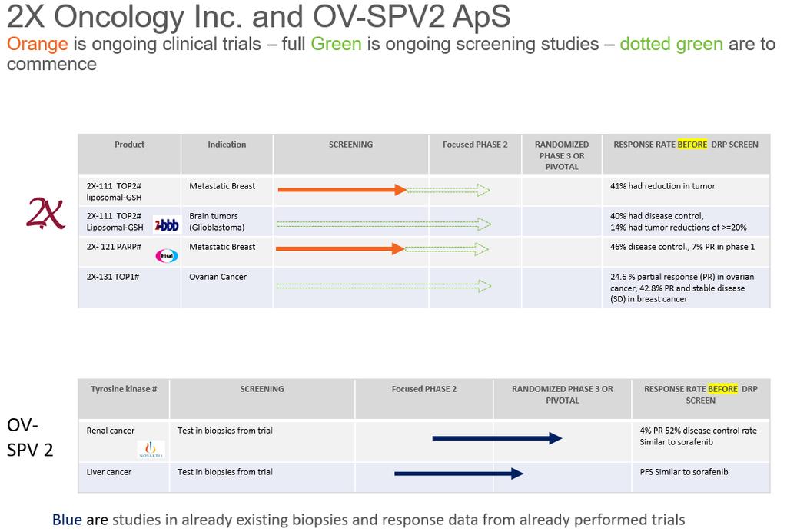This screenshot has height=532, width=787.
Task: Select the dotted green arrow in the 2X-111 Metastatic Breast row
Action: tap(448, 190)
